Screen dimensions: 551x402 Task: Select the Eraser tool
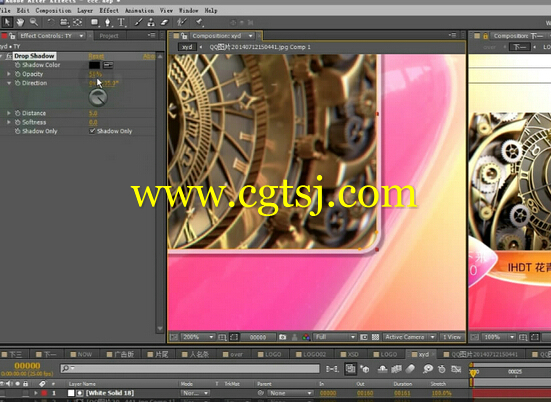164,22
